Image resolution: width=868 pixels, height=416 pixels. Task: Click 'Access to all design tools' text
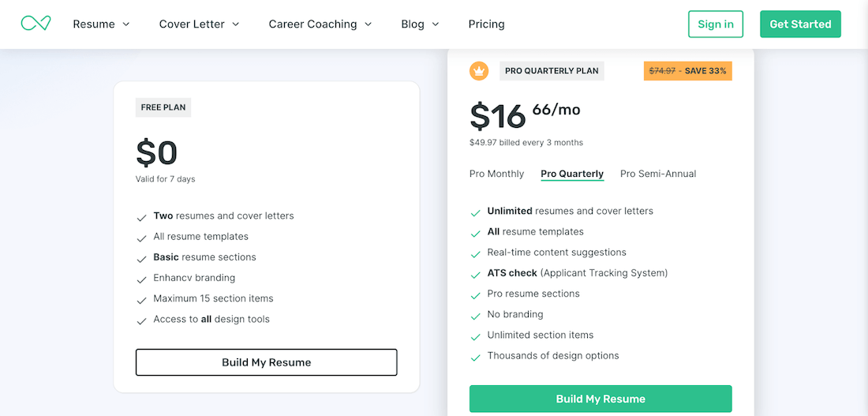(211, 319)
